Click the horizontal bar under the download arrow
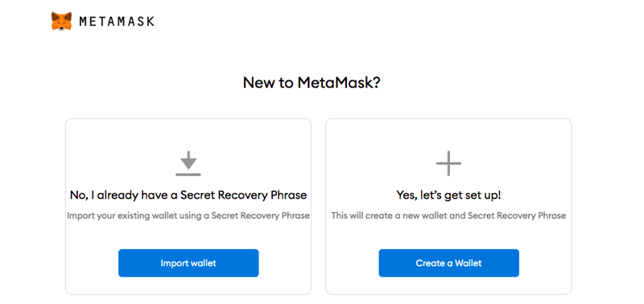 188,175
